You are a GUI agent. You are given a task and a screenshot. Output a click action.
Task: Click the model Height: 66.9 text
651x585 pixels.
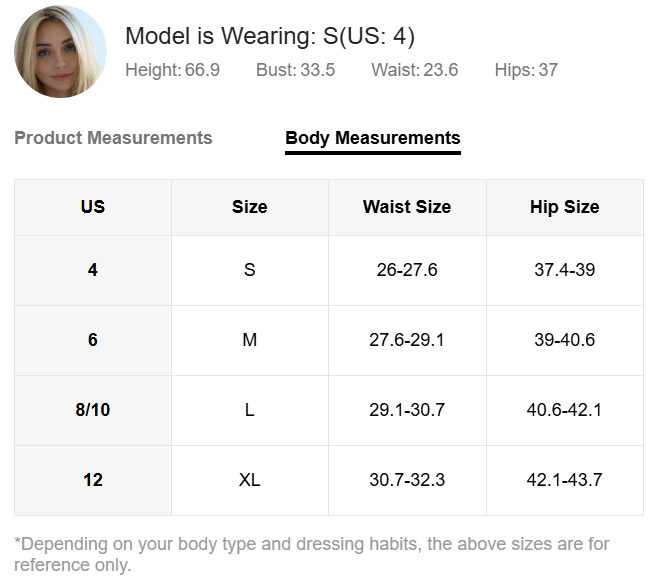pyautogui.click(x=173, y=70)
